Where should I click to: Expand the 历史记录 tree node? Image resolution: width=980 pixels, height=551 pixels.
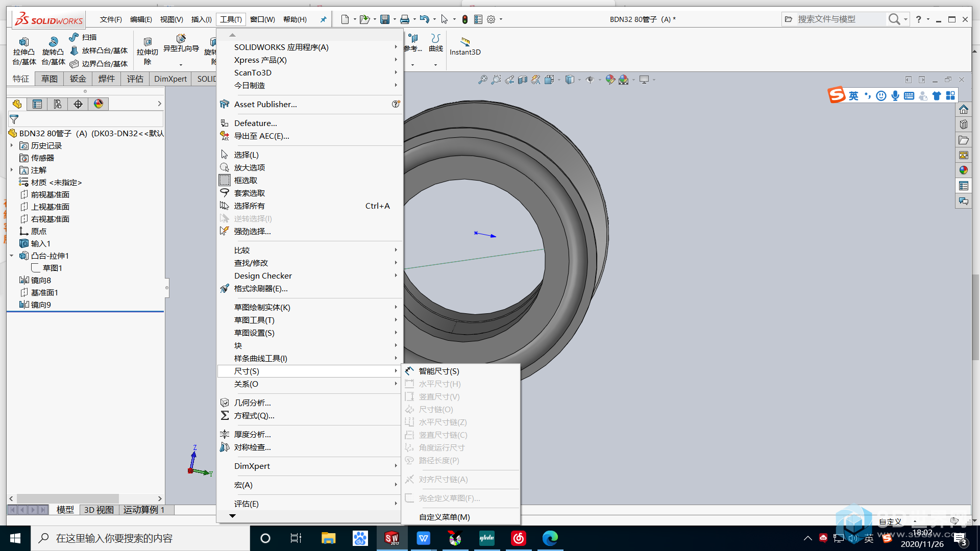[x=12, y=146]
